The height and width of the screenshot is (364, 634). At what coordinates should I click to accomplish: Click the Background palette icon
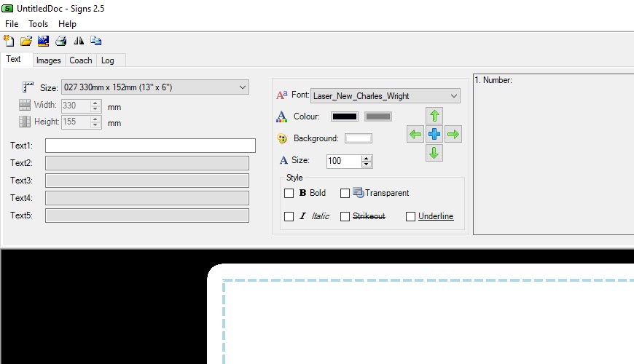(282, 138)
